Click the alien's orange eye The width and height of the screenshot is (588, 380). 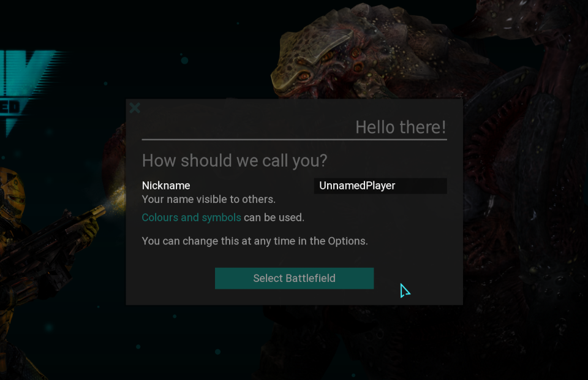pos(304,77)
